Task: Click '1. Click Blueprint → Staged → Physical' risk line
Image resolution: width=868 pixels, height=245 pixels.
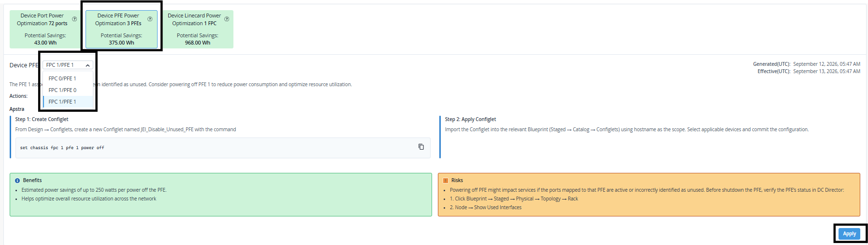Action: (x=514, y=199)
